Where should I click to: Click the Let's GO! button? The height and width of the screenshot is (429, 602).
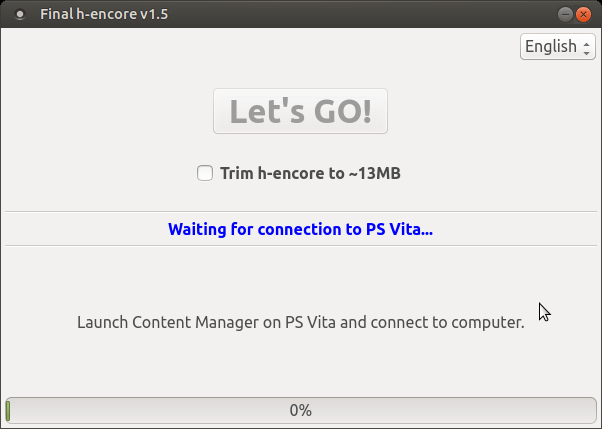click(300, 111)
